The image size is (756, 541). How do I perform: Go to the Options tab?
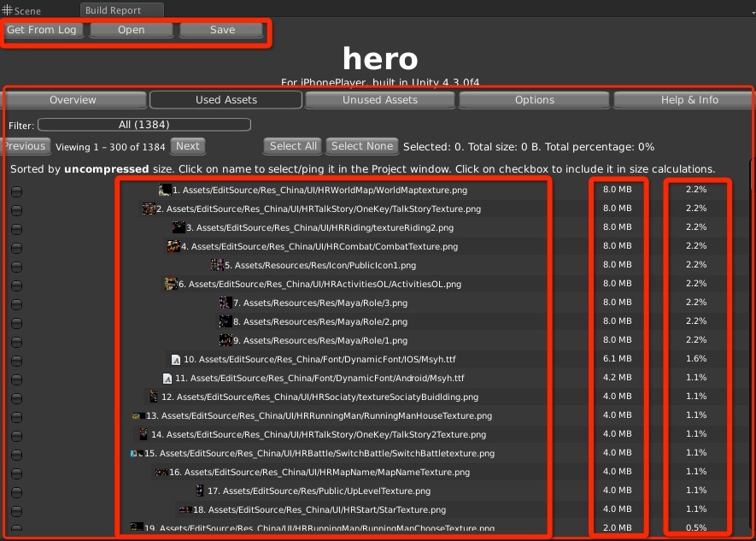pos(534,100)
